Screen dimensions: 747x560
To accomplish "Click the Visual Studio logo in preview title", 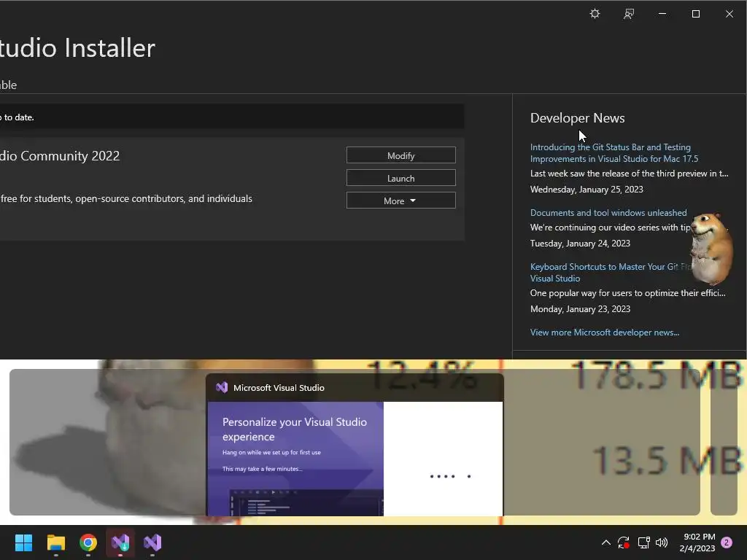I will [222, 388].
